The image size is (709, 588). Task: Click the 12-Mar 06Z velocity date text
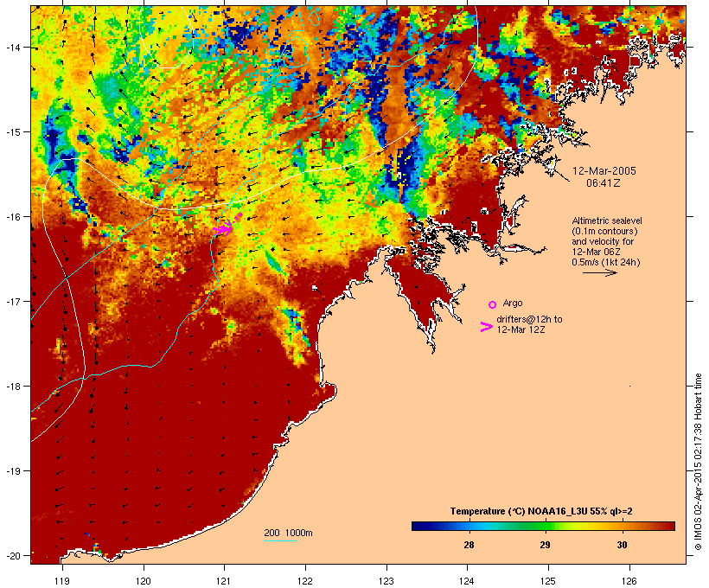(597, 252)
